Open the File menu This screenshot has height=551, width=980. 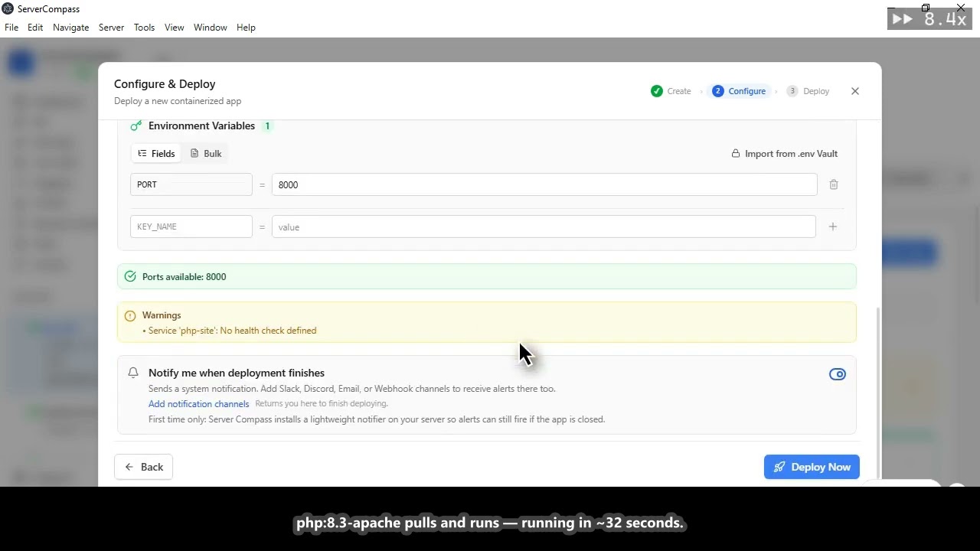[11, 27]
